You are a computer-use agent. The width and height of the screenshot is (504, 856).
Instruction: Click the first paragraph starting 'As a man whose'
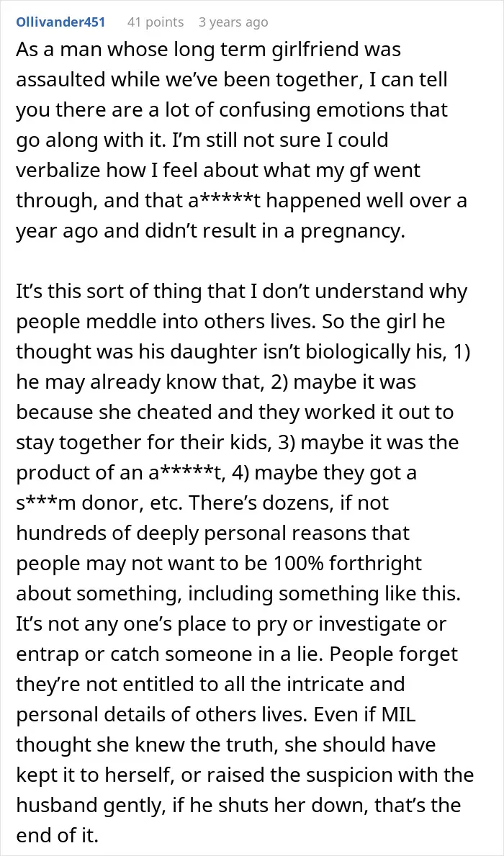tap(242, 141)
